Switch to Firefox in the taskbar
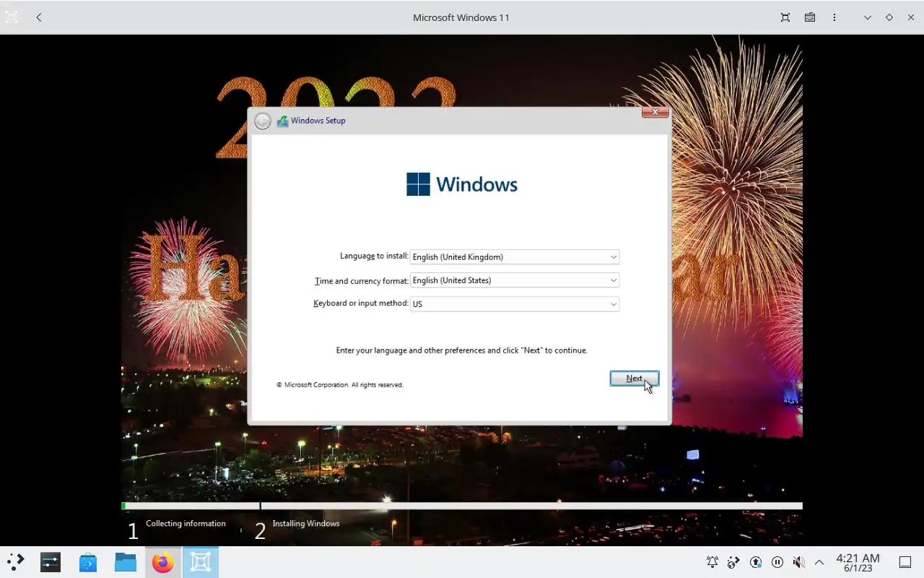This screenshot has width=924, height=578. 163,562
